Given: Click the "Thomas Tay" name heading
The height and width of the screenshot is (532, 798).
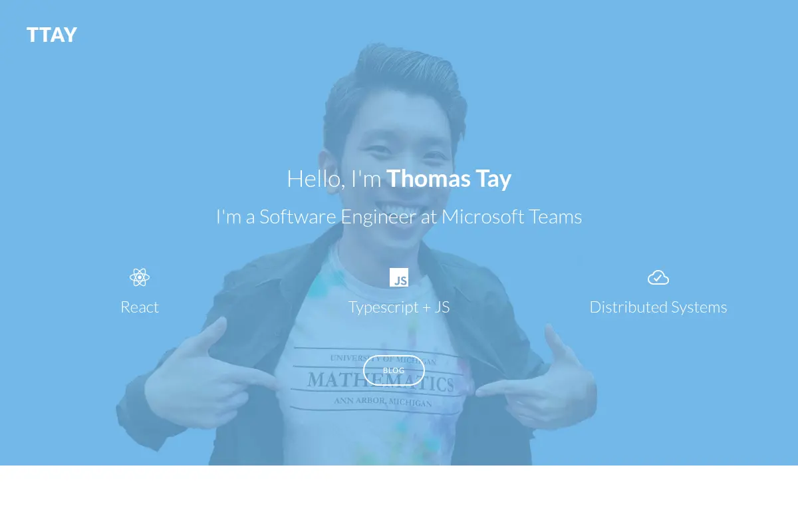Looking at the screenshot, I should [x=449, y=179].
